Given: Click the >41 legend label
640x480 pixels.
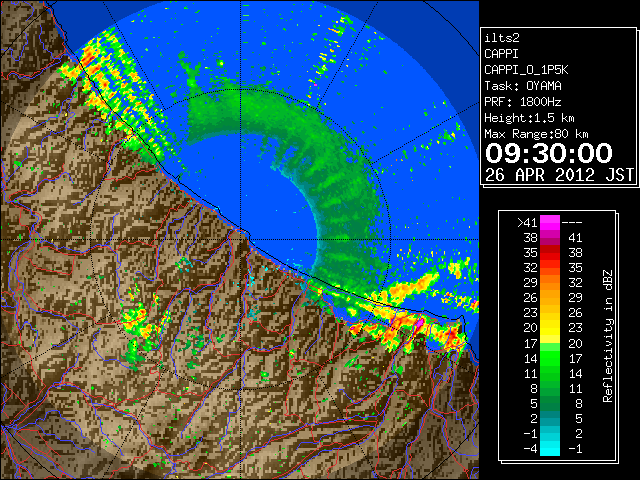Looking at the screenshot, I should (x=527, y=222).
